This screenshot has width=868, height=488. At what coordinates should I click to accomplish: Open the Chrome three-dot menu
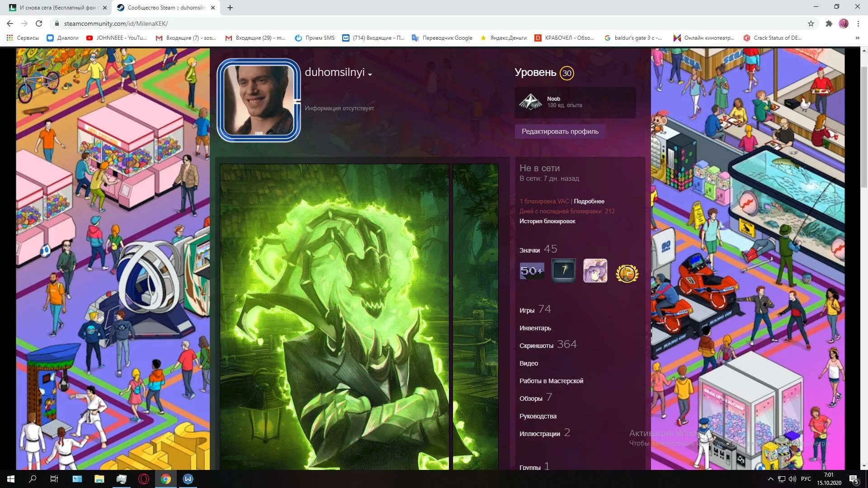click(x=858, y=23)
